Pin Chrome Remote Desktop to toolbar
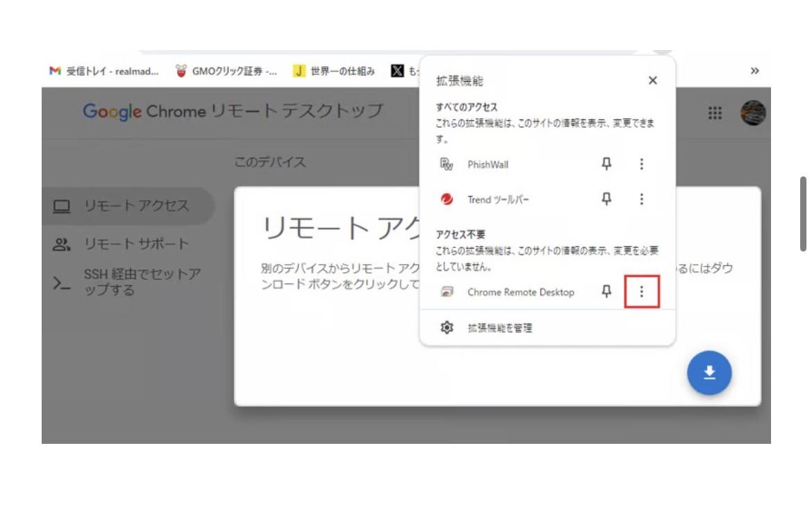Viewport: 812px width, 505px height. (x=606, y=292)
